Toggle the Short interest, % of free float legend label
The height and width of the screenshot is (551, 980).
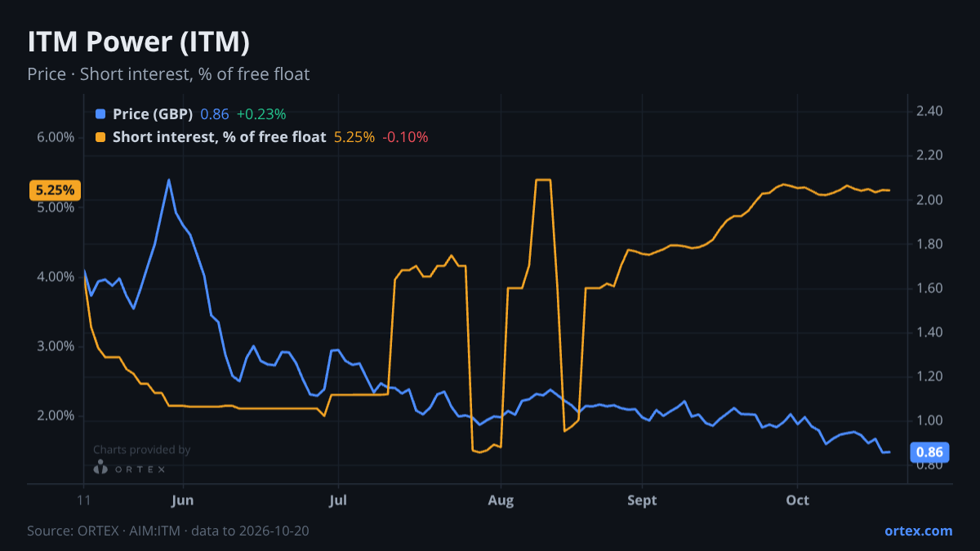219,137
